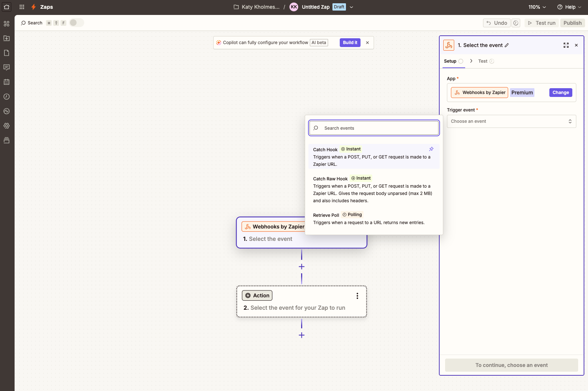Open the import zap sidebar icon
588x391 pixels.
click(7, 38)
